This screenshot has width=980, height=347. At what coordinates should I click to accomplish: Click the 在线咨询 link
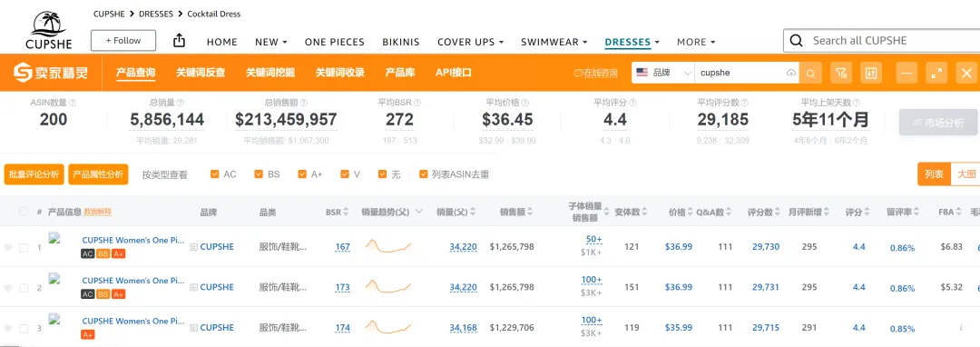click(x=595, y=74)
